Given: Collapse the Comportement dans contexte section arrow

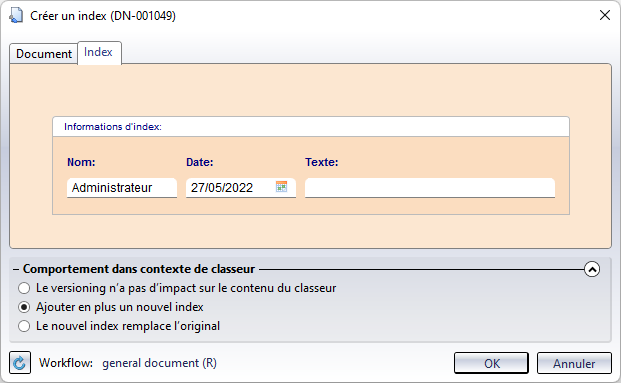Looking at the screenshot, I should (592, 269).
